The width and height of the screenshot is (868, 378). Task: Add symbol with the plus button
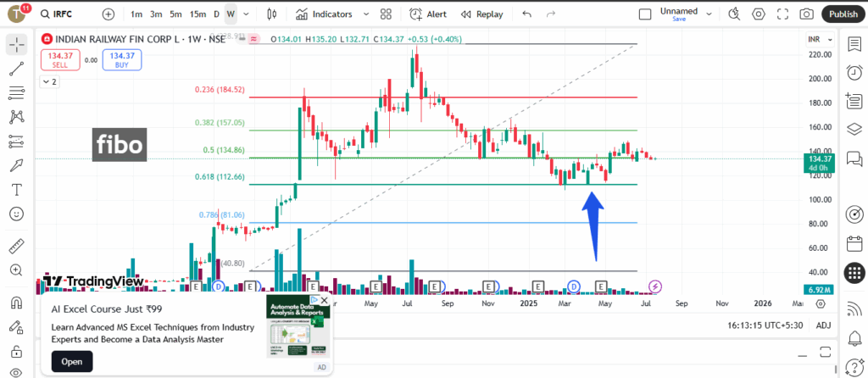click(x=108, y=14)
